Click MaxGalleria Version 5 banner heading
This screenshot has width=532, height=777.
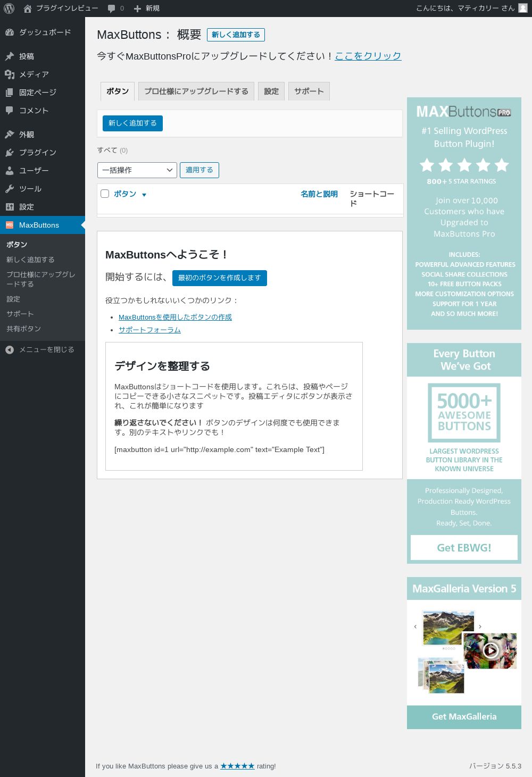(464, 589)
